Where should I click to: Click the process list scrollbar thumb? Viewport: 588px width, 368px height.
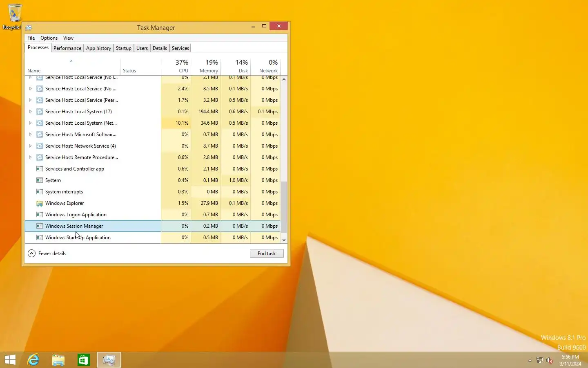click(284, 207)
